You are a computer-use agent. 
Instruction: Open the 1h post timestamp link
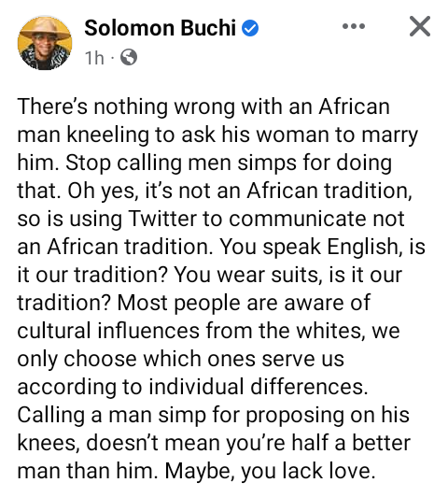pos(94,58)
